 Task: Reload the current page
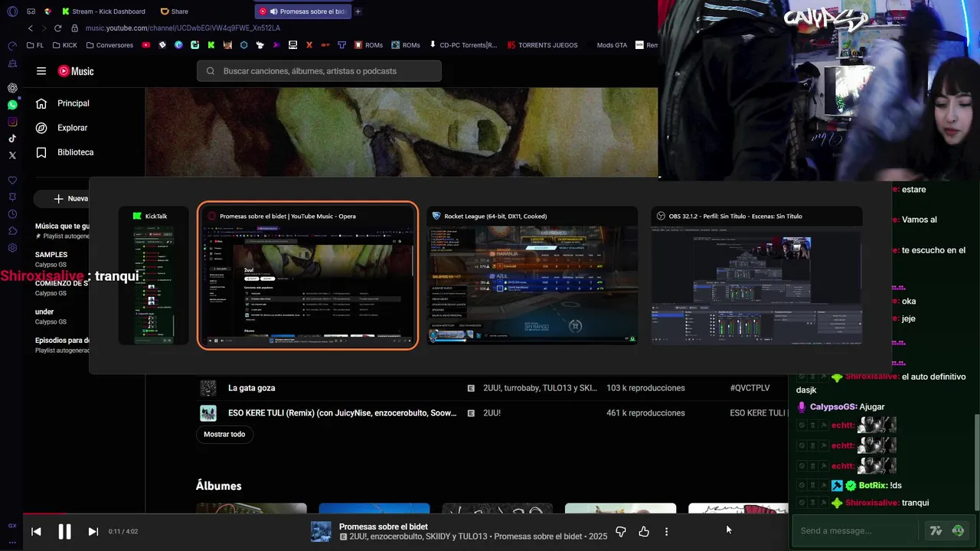coord(58,28)
